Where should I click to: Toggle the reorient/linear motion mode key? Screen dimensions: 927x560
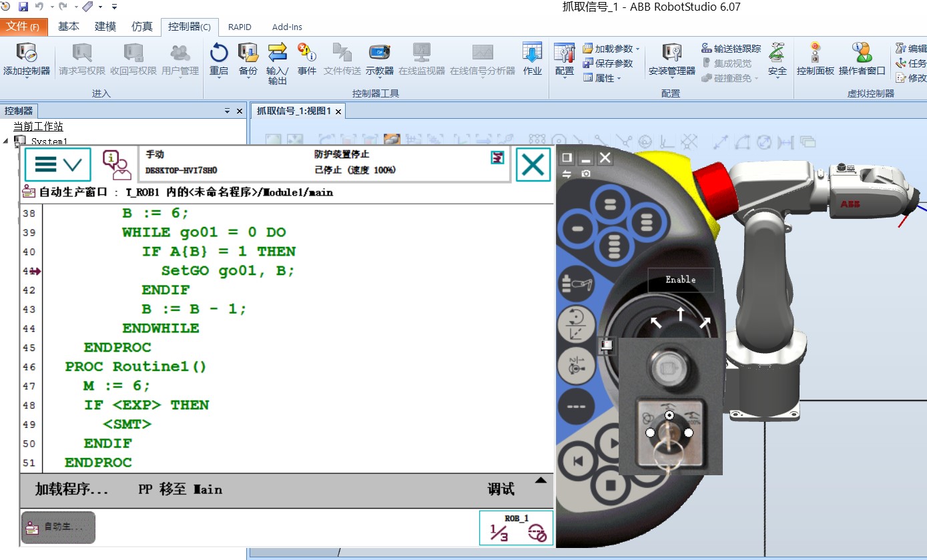click(x=575, y=324)
